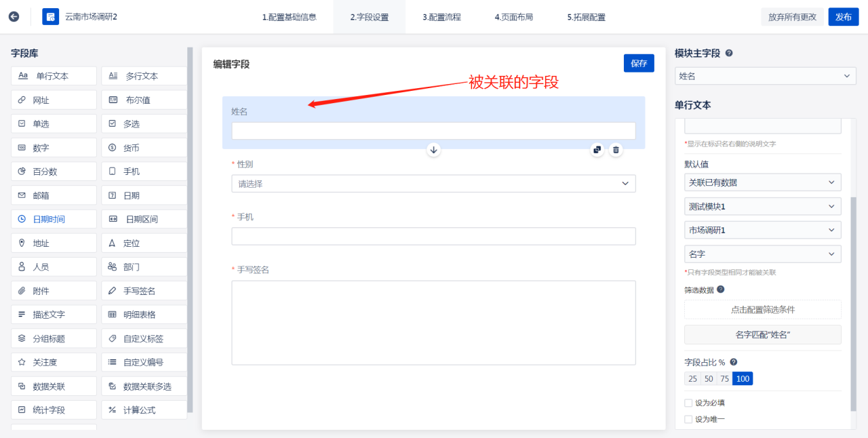Add a 百分数 field
The width and height of the screenshot is (868, 438).
click(x=54, y=172)
